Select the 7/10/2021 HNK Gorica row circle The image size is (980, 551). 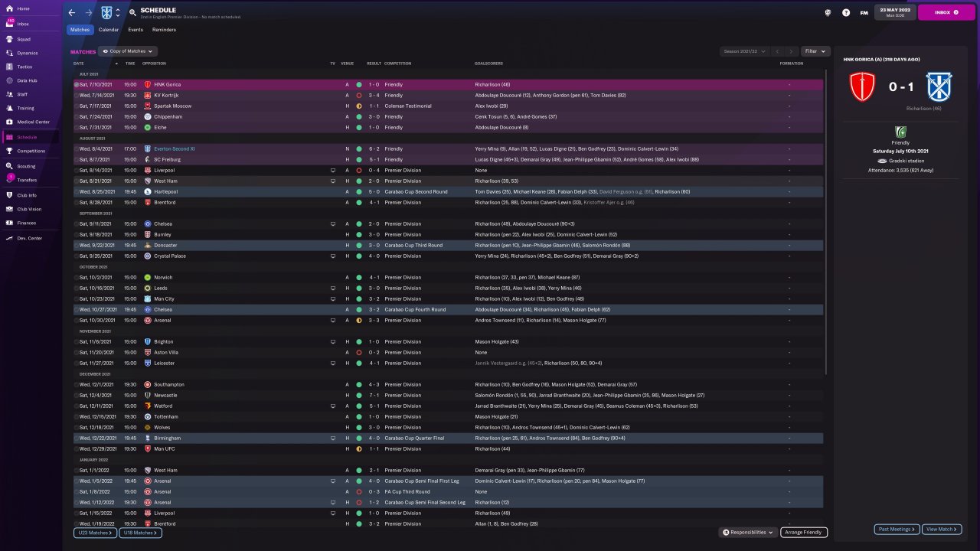(77, 84)
